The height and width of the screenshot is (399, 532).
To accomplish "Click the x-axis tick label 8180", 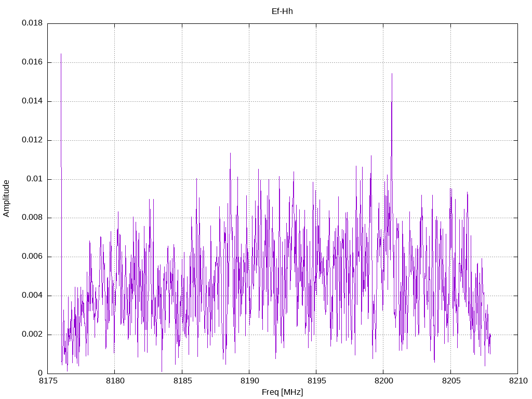I will [x=115, y=381].
